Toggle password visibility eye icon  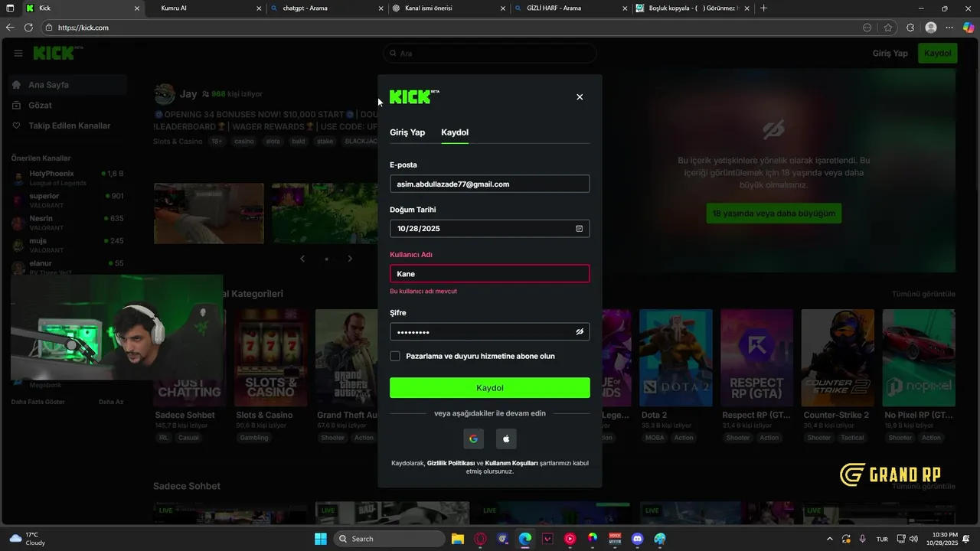click(580, 331)
